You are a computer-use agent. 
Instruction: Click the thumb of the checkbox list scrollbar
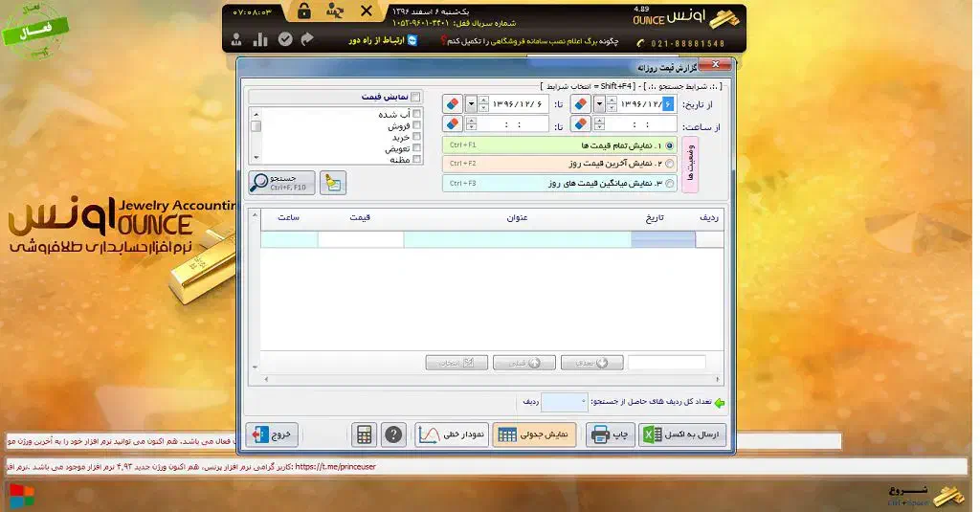[256, 126]
